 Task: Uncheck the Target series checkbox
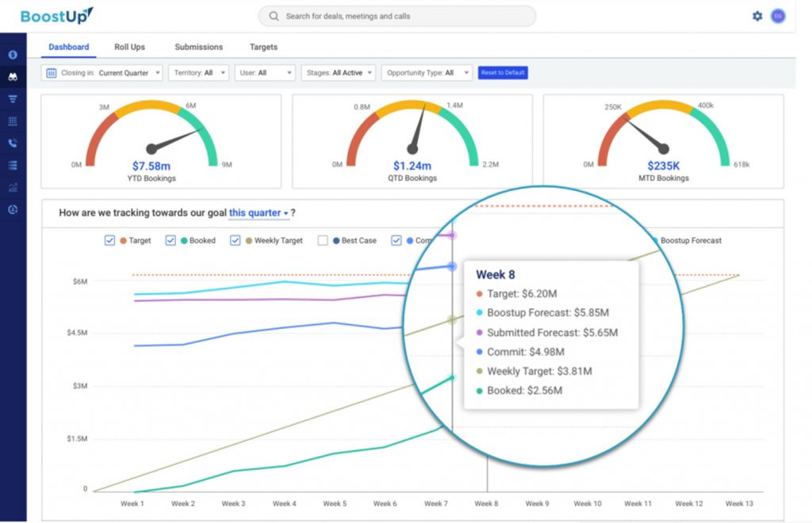coord(109,241)
